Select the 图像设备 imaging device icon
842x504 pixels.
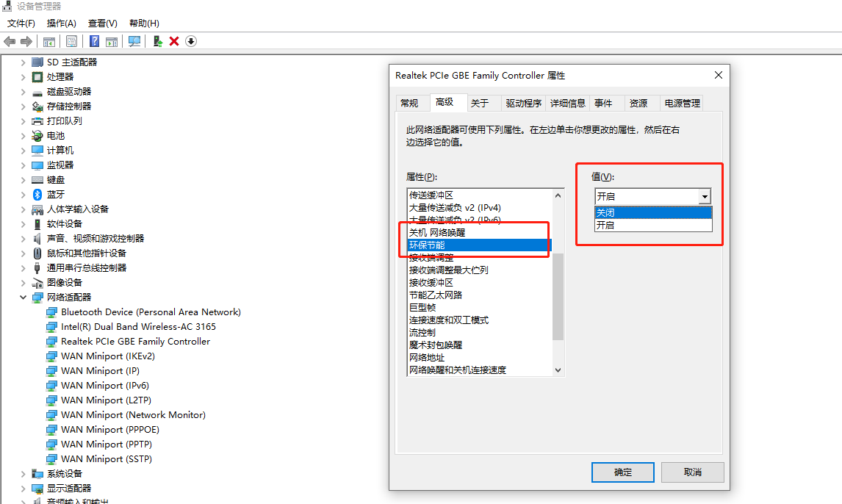click(x=37, y=283)
